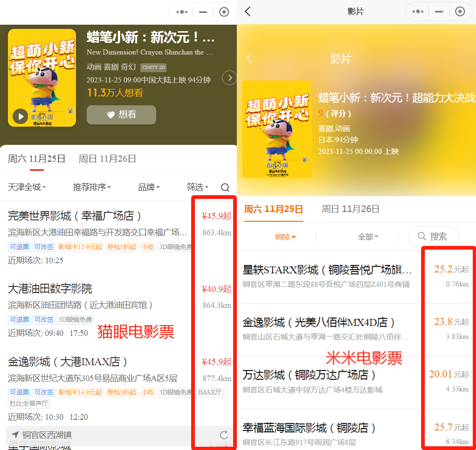Minimize the Mimi mini program

[x=439, y=12]
